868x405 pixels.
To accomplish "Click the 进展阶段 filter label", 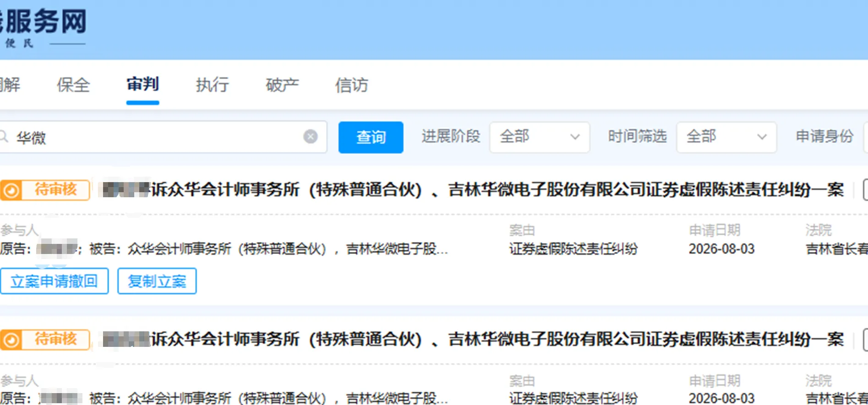I will 451,136.
